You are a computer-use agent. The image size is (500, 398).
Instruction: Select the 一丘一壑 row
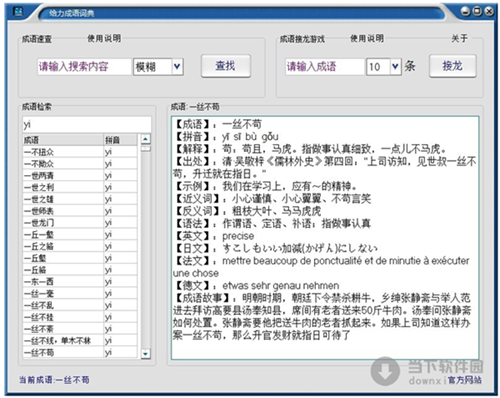pyautogui.click(x=80, y=235)
